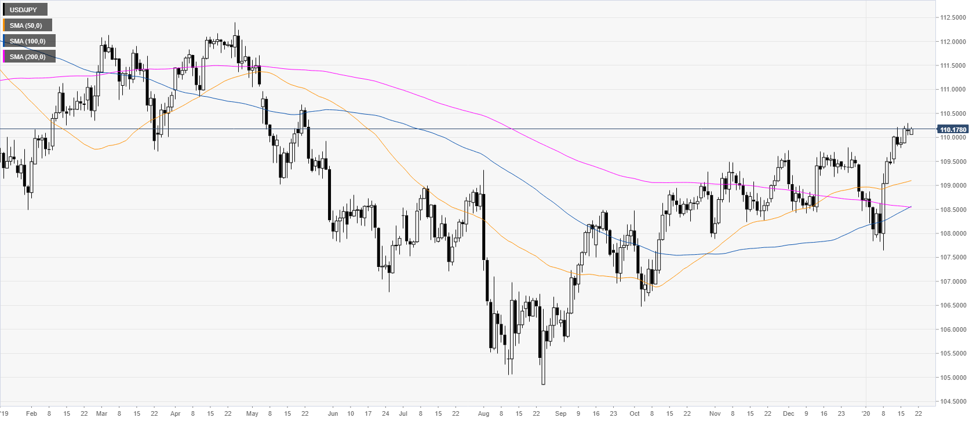Click the 107.0000 price axis label
This screenshot has height=421, width=980.
click(x=953, y=281)
